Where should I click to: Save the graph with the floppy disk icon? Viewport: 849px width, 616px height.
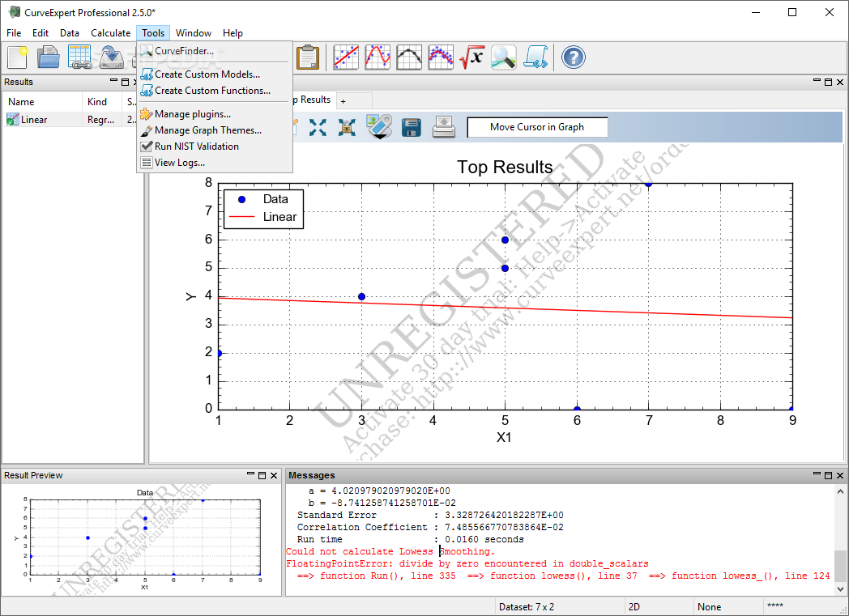tap(412, 128)
